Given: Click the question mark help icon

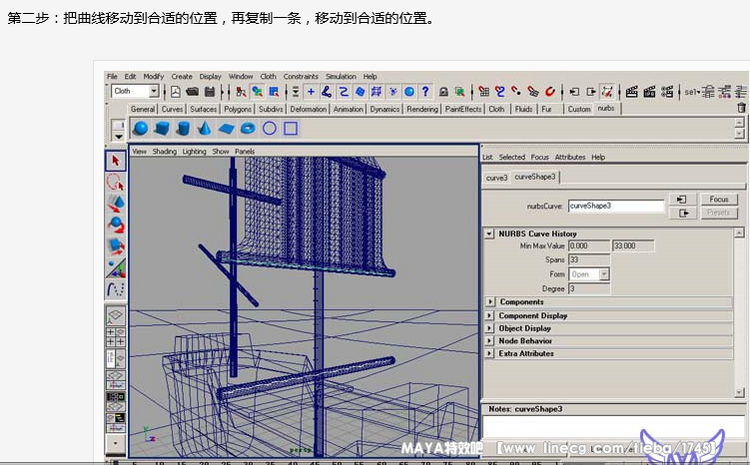Looking at the screenshot, I should [x=425, y=91].
